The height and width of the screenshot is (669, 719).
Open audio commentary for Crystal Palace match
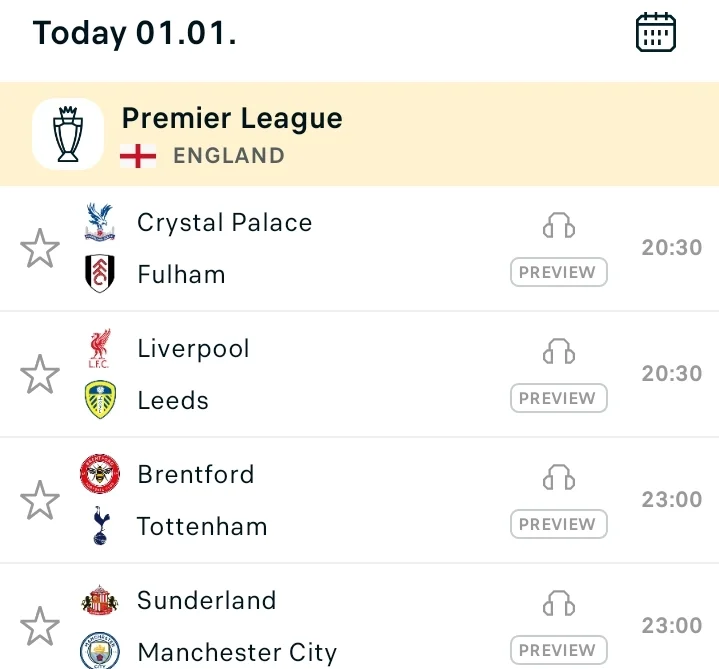tap(559, 226)
